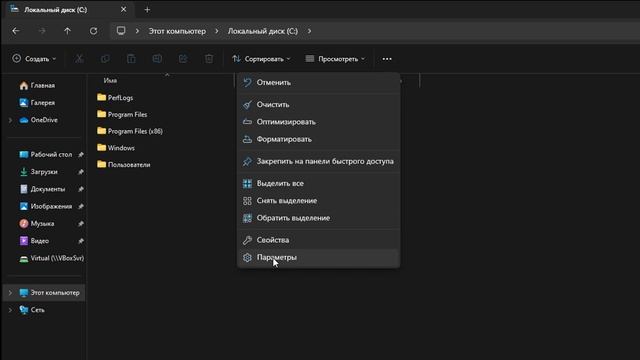Click the Share toolbar icon

tap(183, 59)
